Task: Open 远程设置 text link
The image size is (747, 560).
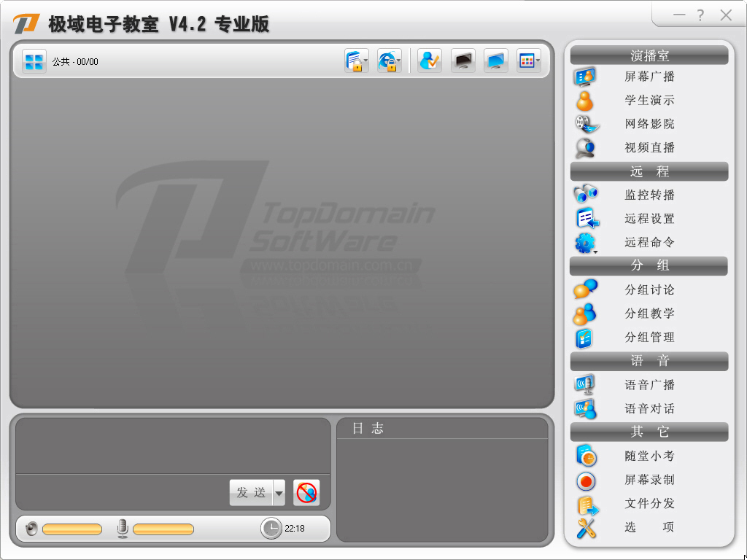Action: (x=649, y=219)
